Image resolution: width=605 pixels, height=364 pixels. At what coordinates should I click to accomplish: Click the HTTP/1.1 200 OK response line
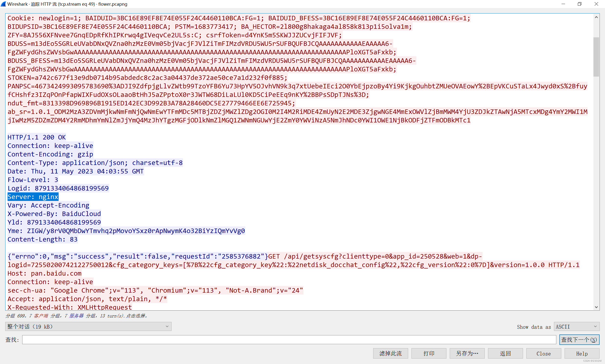tap(37, 137)
